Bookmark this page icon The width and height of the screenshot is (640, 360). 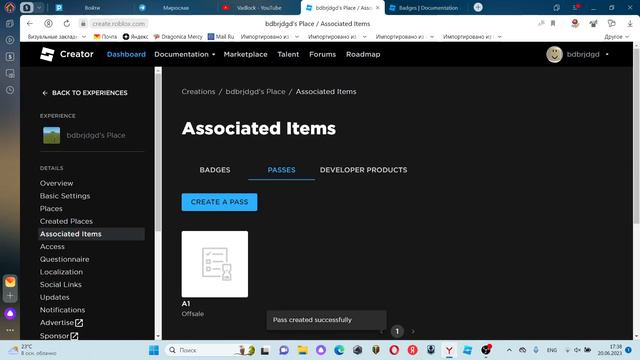tap(553, 24)
